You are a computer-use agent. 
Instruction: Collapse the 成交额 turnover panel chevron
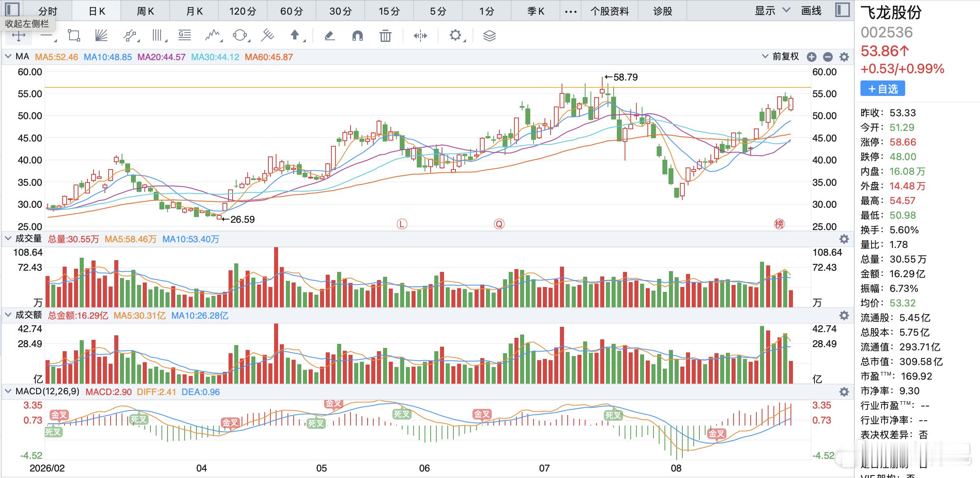[8, 315]
